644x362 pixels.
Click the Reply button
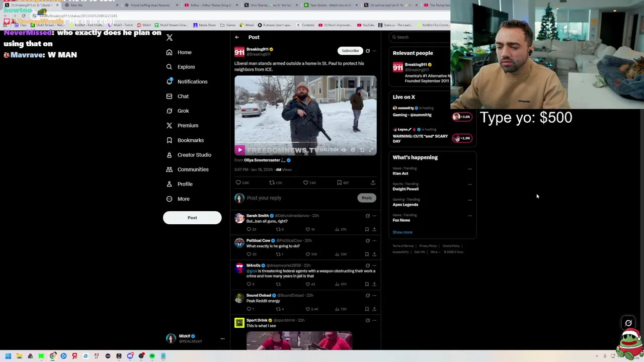[367, 198]
